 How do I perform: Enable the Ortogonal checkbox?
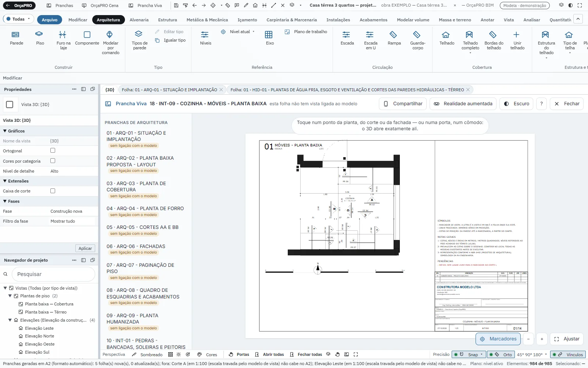tap(53, 151)
